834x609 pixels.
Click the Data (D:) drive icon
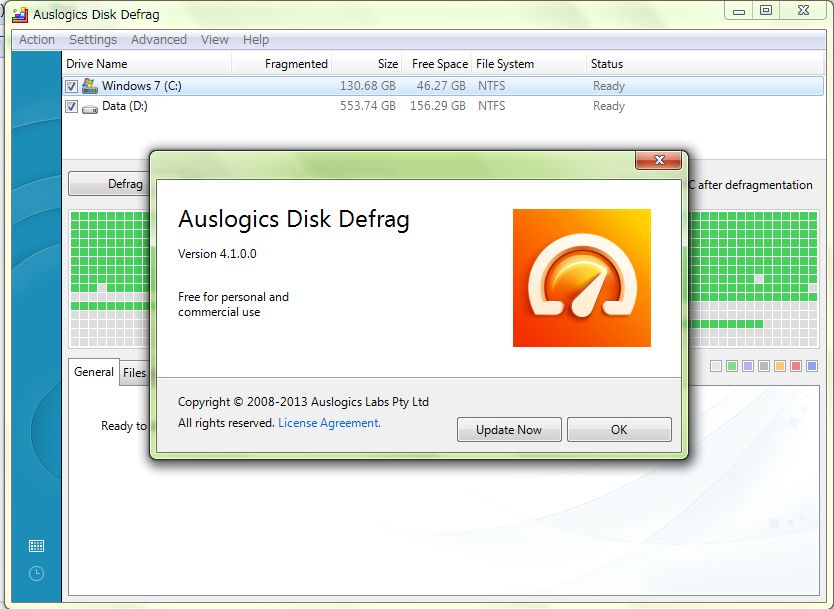90,106
